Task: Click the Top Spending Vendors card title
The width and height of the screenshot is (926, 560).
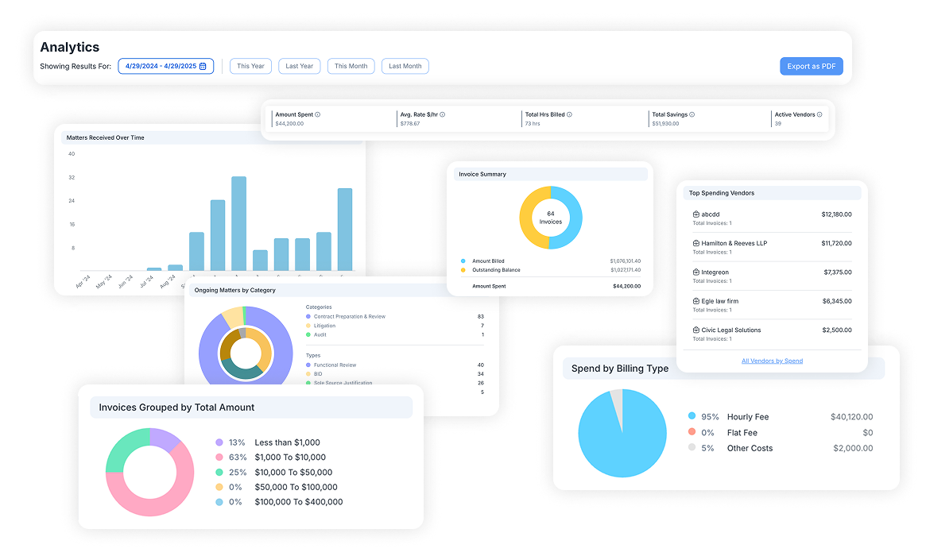Action: [x=721, y=193]
